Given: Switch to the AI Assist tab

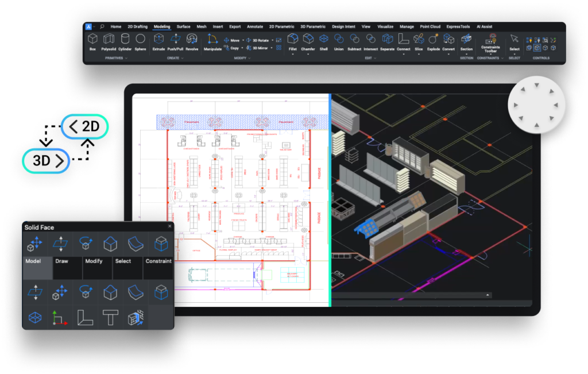Looking at the screenshot, I should tap(484, 26).
